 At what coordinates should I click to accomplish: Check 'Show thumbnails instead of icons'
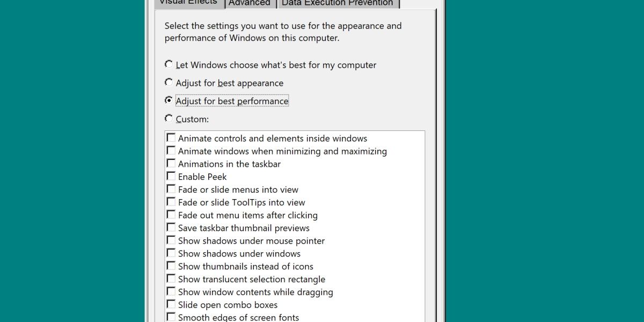[171, 266]
